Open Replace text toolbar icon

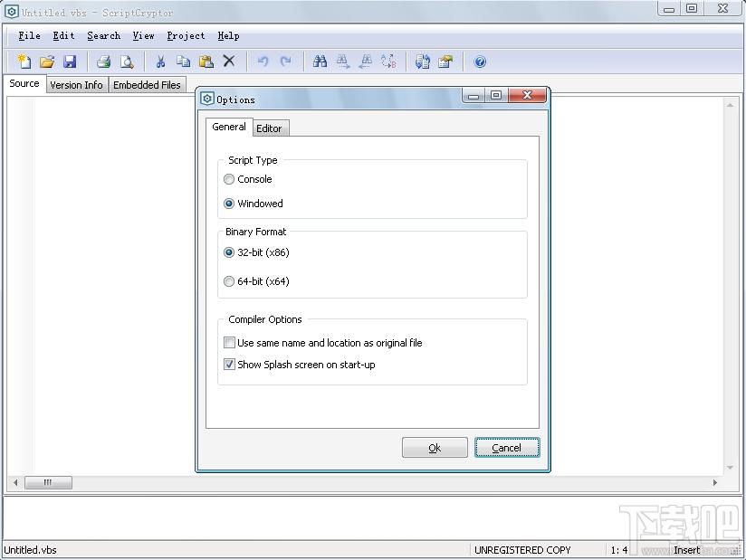(388, 62)
